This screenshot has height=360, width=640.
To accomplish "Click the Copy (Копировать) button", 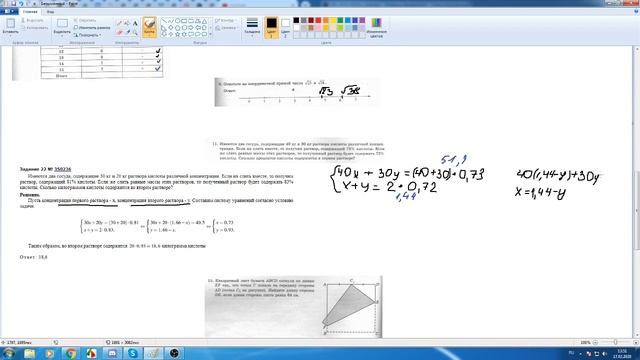I will pos(34,28).
